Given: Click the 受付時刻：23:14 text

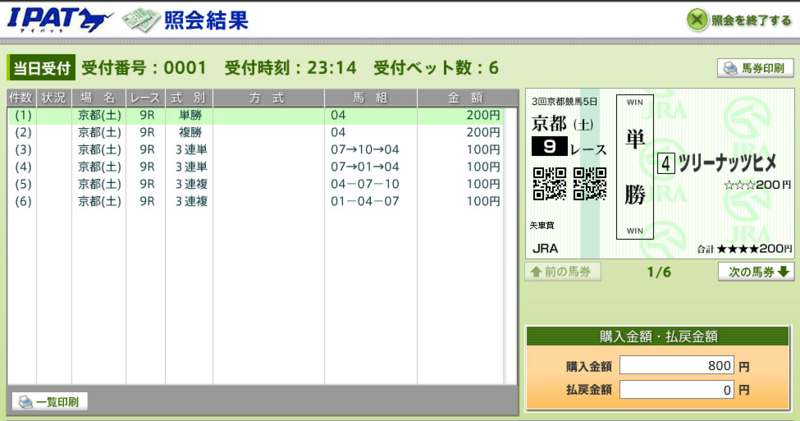Looking at the screenshot, I should [290, 68].
